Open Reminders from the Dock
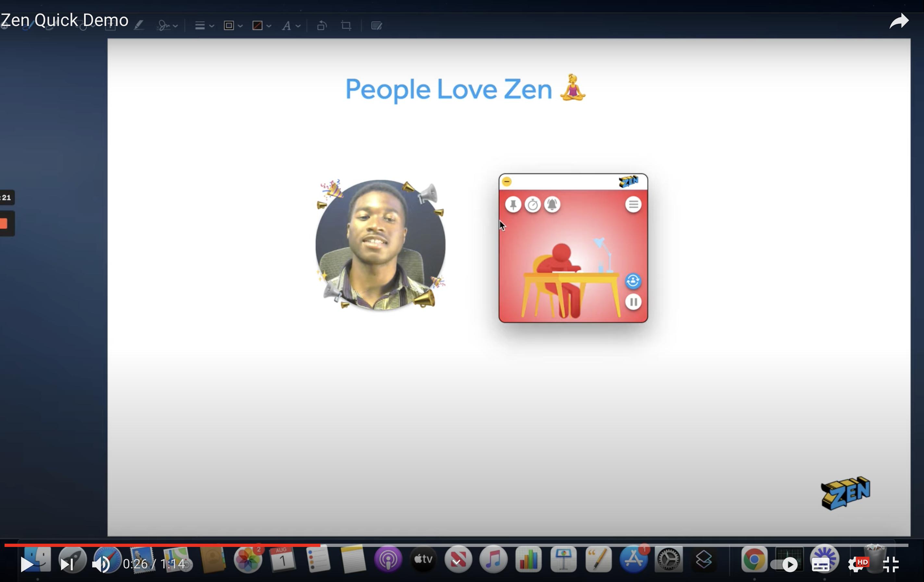This screenshot has width=924, height=582. pos(318,560)
